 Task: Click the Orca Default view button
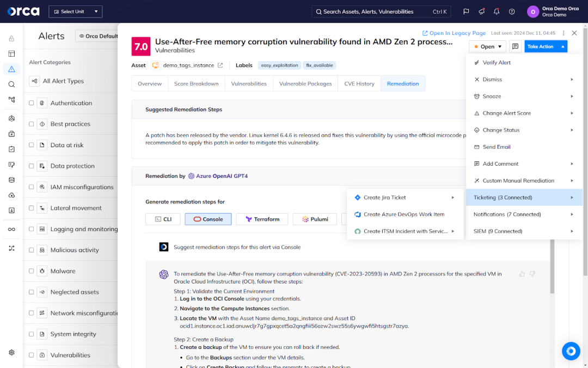point(97,36)
